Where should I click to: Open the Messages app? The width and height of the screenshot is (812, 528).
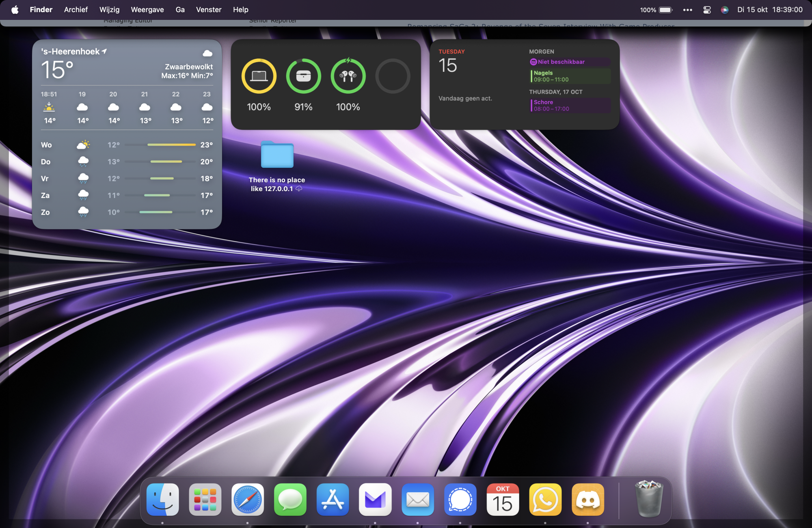click(x=290, y=500)
